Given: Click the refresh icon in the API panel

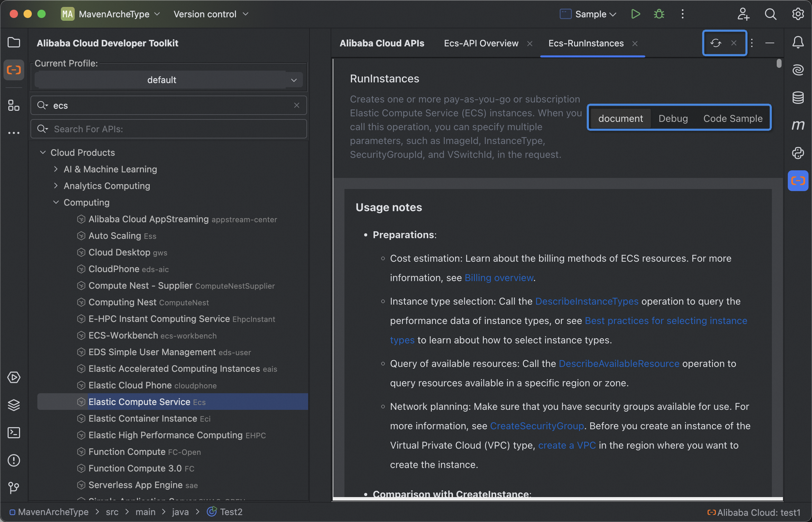Looking at the screenshot, I should [716, 43].
